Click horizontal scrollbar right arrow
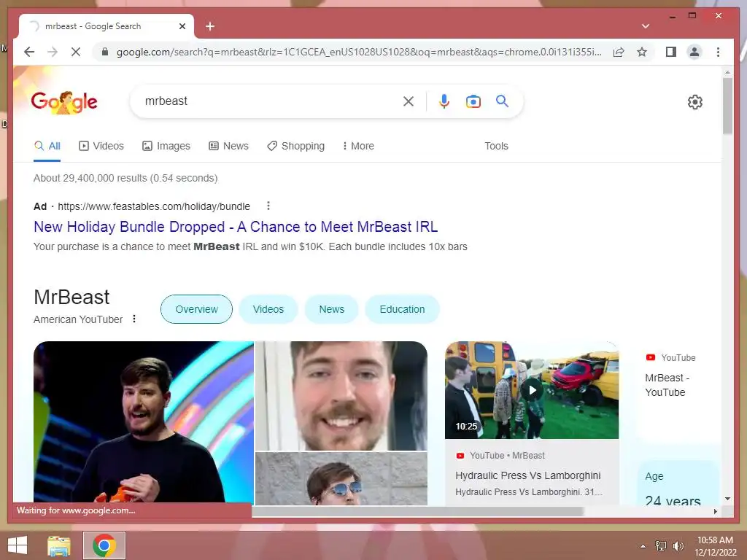The height and width of the screenshot is (560, 747). tap(715, 511)
